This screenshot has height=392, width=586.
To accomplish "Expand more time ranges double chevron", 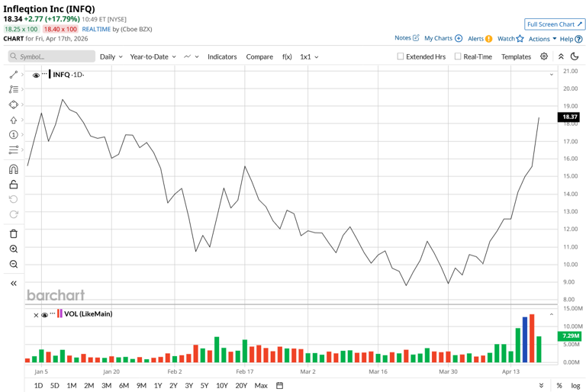I will pyautogui.click(x=541, y=385).
